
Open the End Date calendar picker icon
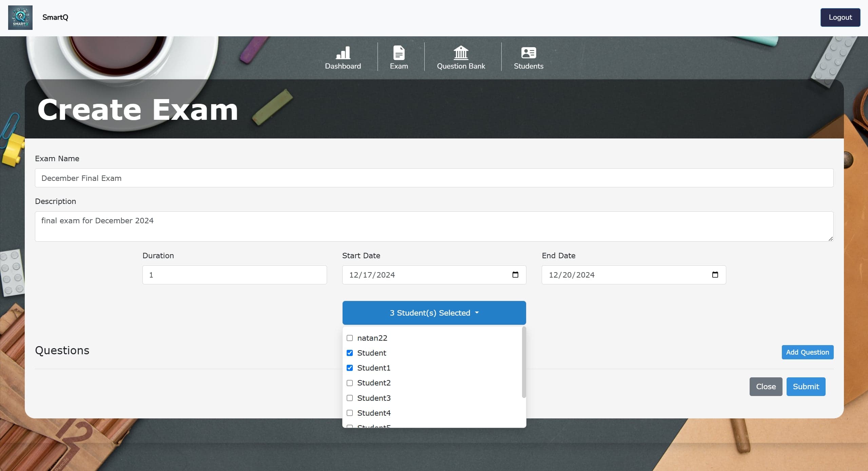[x=715, y=275]
